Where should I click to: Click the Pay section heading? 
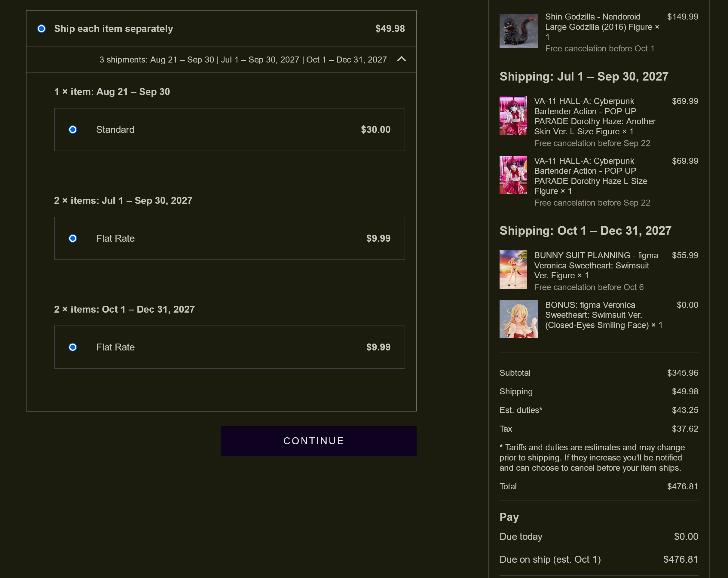click(509, 517)
